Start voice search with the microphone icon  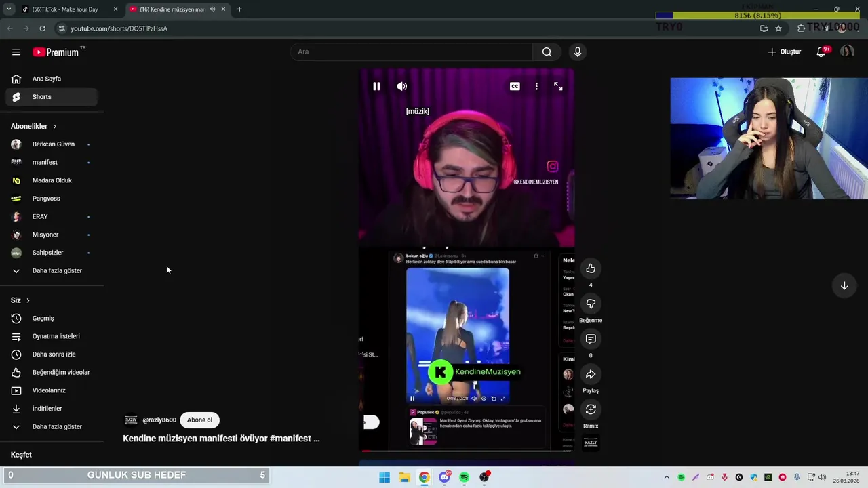click(x=578, y=52)
